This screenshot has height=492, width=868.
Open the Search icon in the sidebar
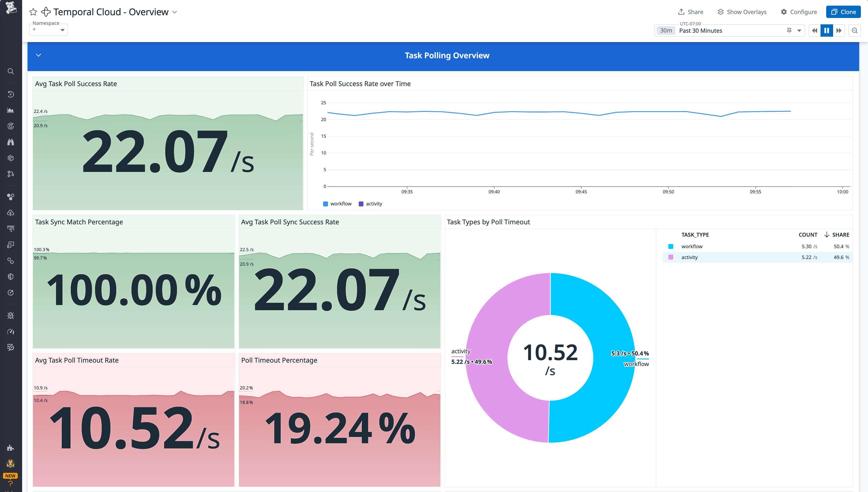click(11, 71)
